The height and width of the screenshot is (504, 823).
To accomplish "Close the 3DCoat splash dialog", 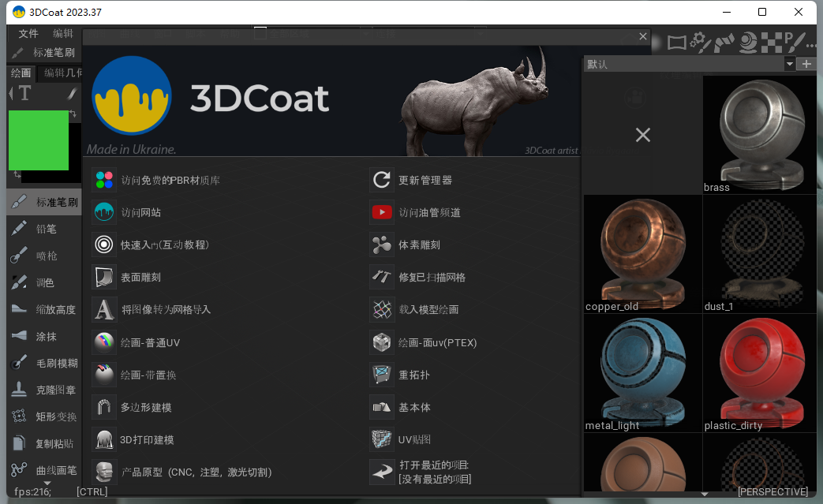I will point(643,36).
